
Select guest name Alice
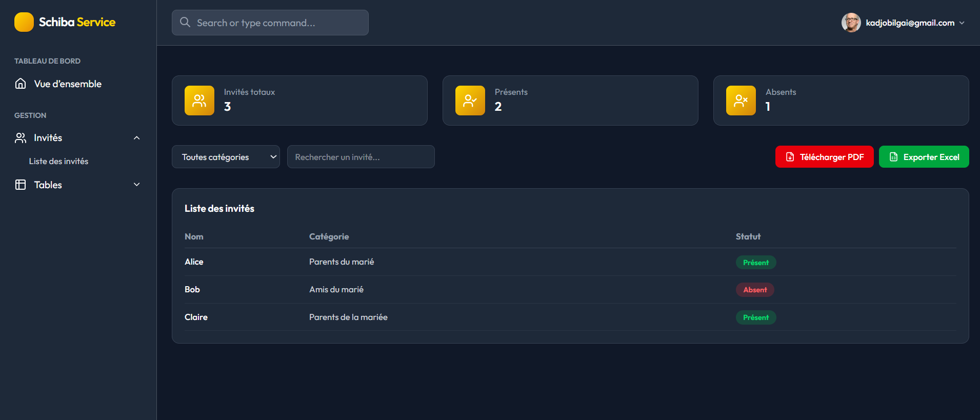[194, 262]
